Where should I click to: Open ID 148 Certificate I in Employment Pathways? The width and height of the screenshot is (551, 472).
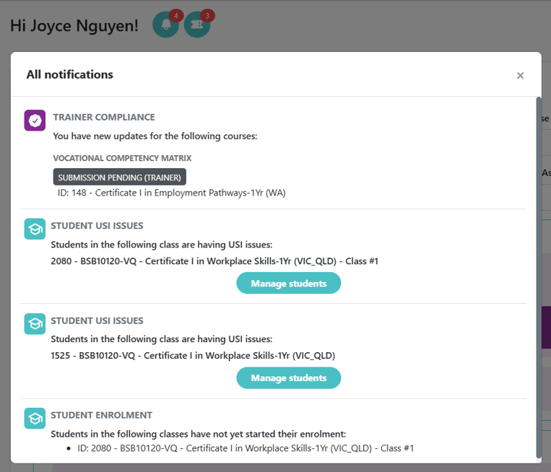[x=171, y=193]
